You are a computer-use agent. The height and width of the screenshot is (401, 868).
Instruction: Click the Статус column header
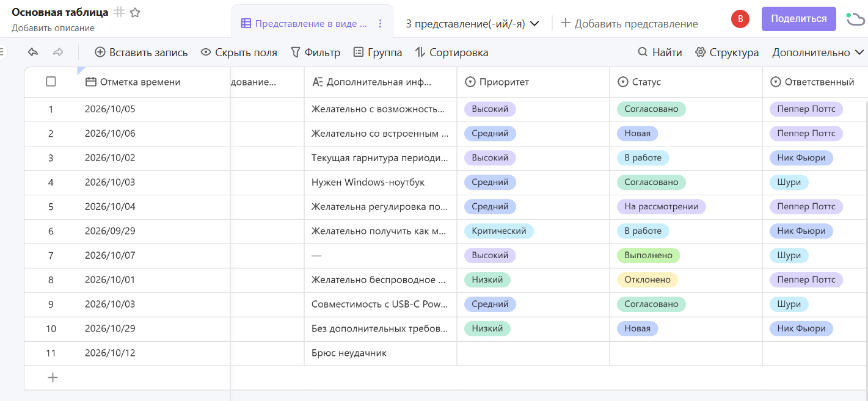coord(686,82)
